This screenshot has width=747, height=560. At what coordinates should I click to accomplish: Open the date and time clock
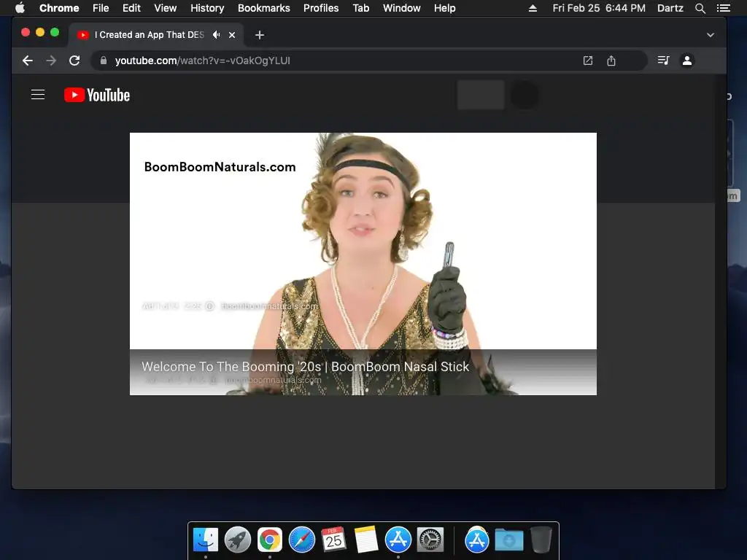(x=599, y=8)
